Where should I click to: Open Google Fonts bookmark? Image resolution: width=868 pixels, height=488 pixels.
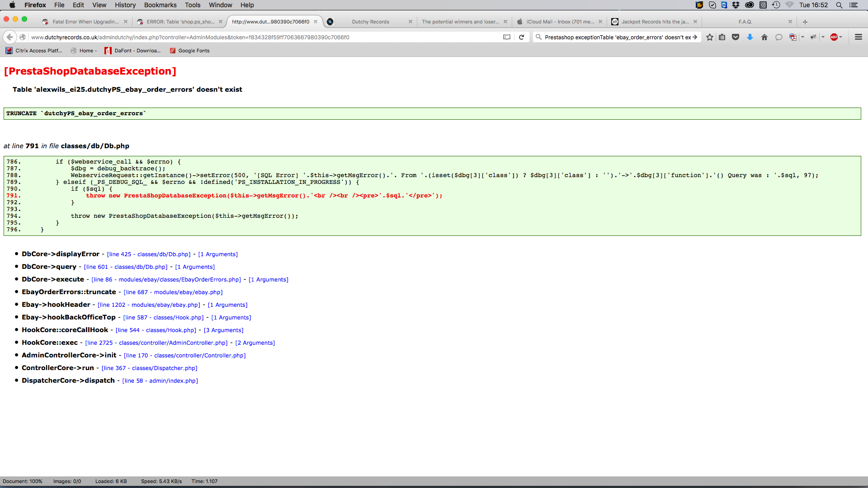point(189,51)
